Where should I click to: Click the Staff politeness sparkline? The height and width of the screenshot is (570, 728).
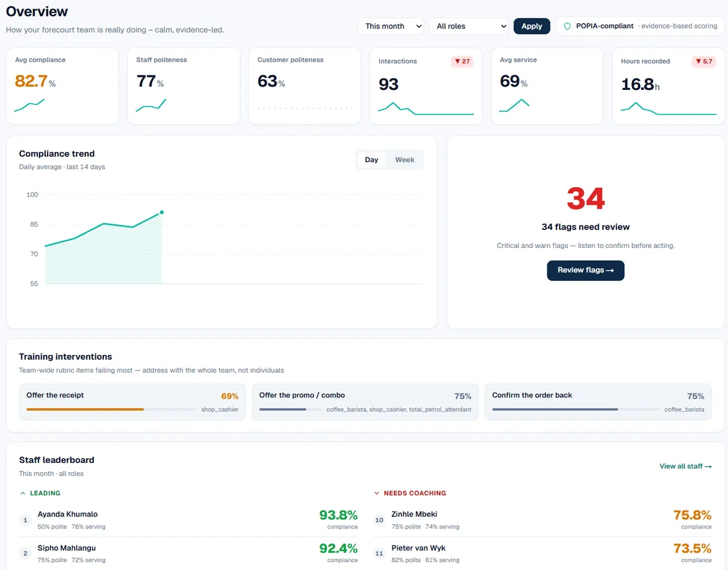coord(151,105)
